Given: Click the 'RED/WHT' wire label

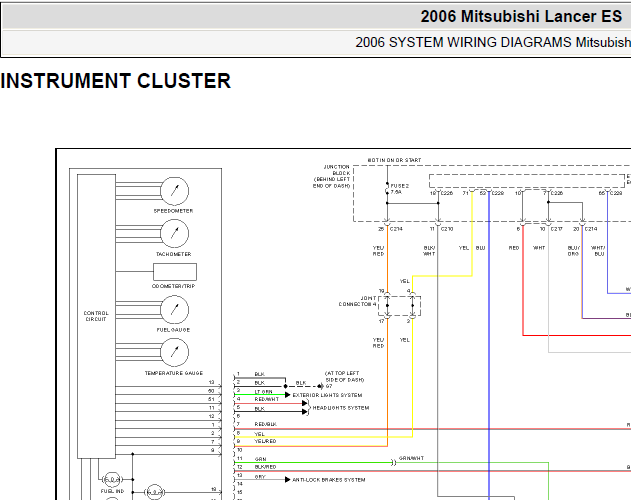Looking at the screenshot, I should (x=267, y=399).
